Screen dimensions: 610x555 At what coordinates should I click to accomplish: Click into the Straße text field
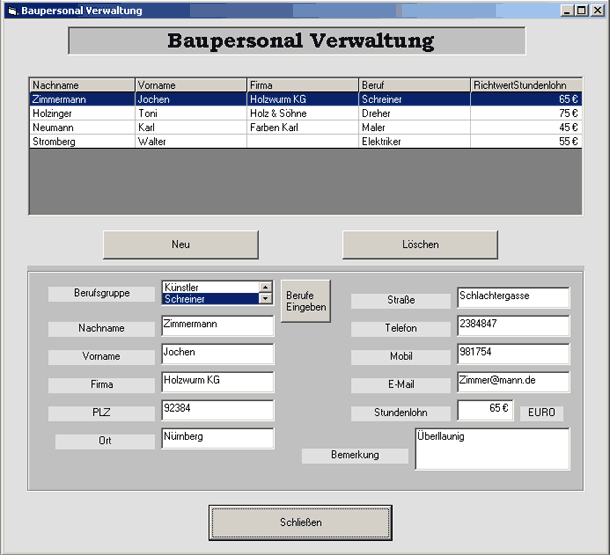(512, 298)
